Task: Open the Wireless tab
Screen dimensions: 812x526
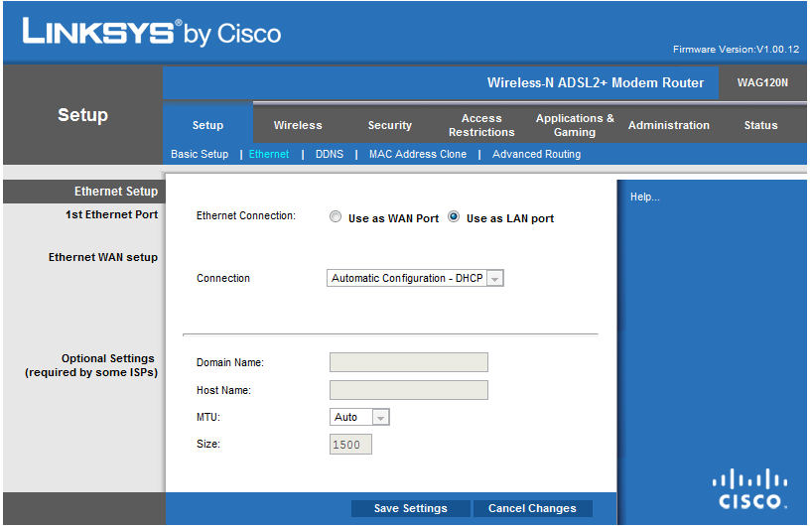Action: (298, 126)
